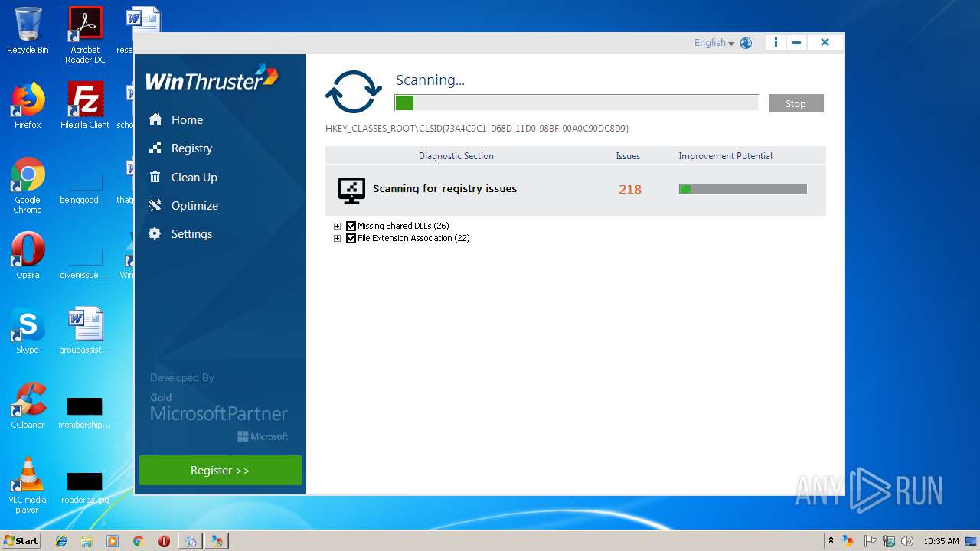Open CCleaner desktop shortcut
The height and width of the screenshot is (551, 980).
point(28,406)
